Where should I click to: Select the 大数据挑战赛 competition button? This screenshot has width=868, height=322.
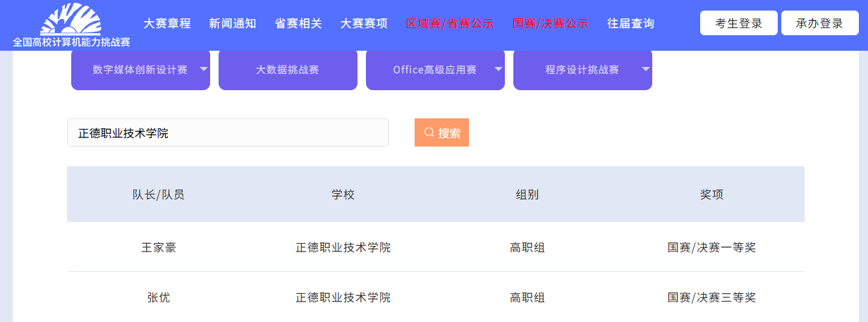[x=287, y=70]
